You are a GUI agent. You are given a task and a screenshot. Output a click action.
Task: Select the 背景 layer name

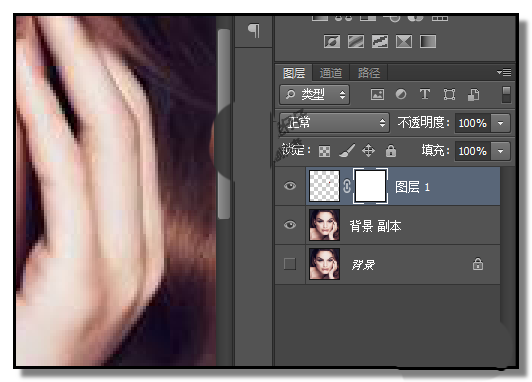(363, 265)
